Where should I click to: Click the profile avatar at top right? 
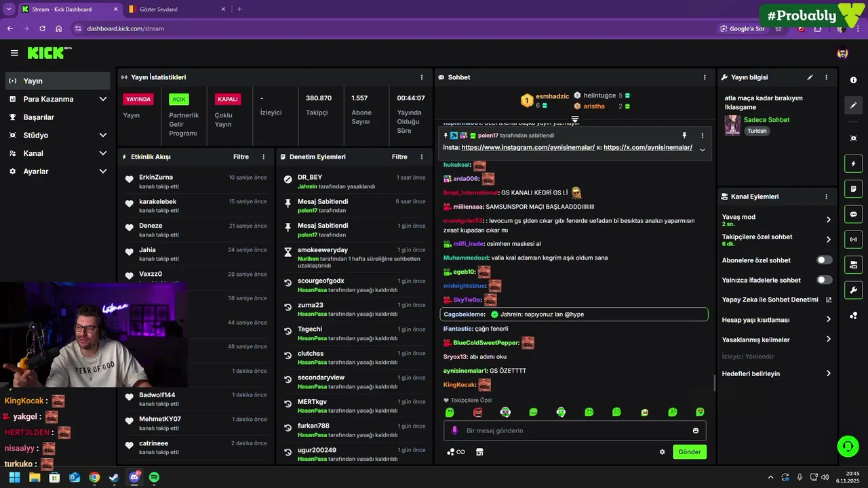tap(842, 53)
